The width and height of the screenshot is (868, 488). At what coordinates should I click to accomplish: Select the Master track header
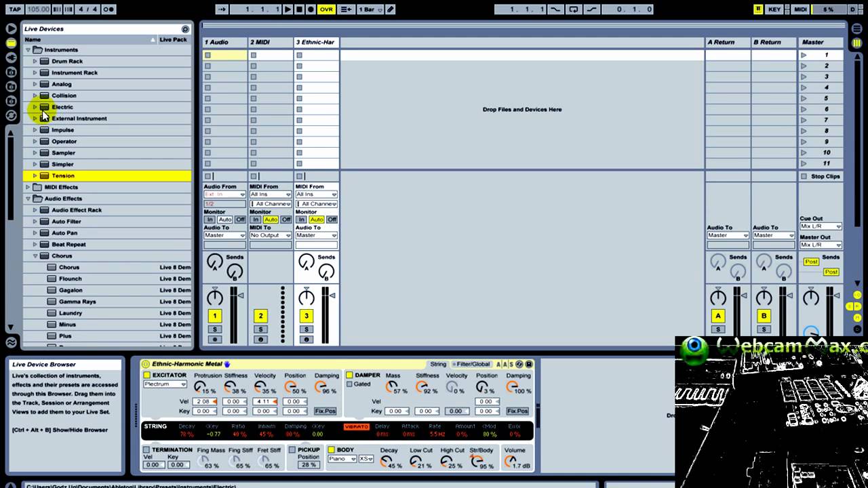821,42
